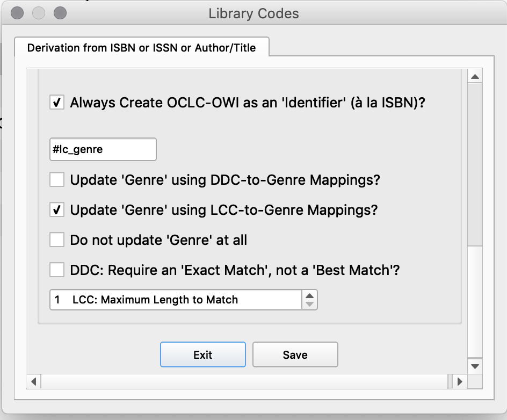Screen dimensions: 507x420
Task: Click the LCC Maximum Length spin box
Action: click(175, 300)
